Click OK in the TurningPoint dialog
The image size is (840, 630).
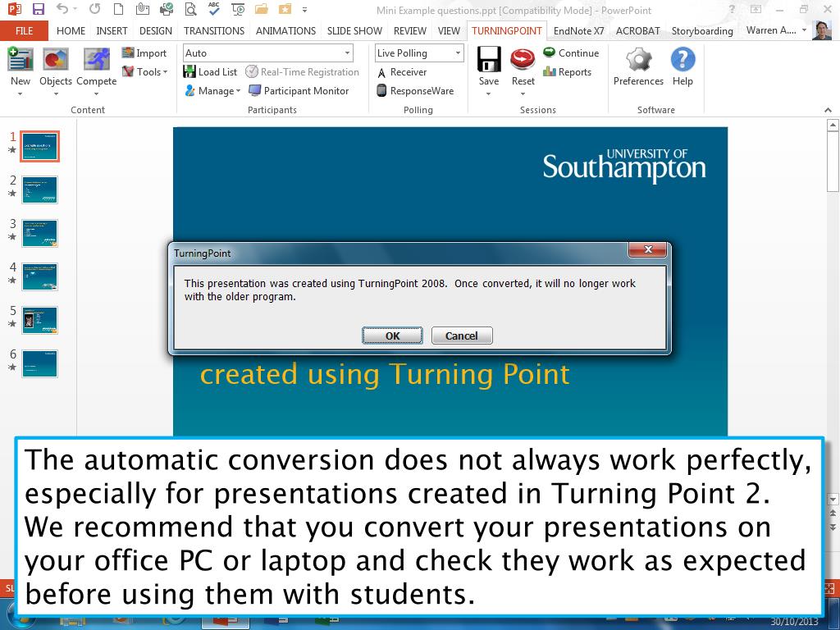393,336
